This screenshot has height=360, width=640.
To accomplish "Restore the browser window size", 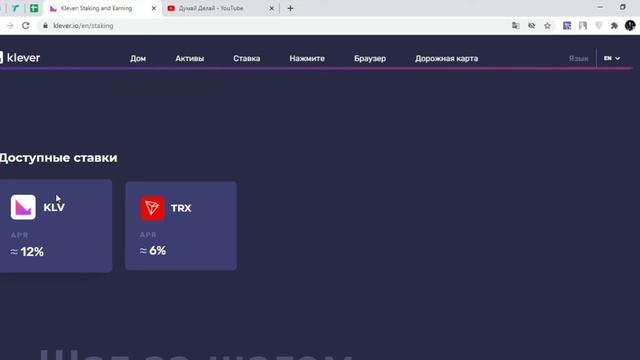I will point(622,7).
